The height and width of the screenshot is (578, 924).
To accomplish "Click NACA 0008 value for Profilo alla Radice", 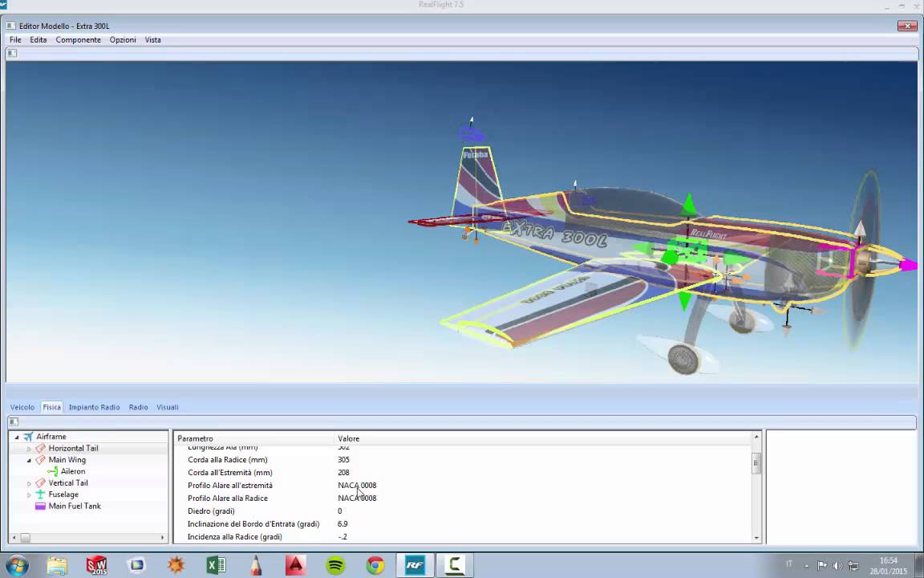I will pyautogui.click(x=357, y=499).
